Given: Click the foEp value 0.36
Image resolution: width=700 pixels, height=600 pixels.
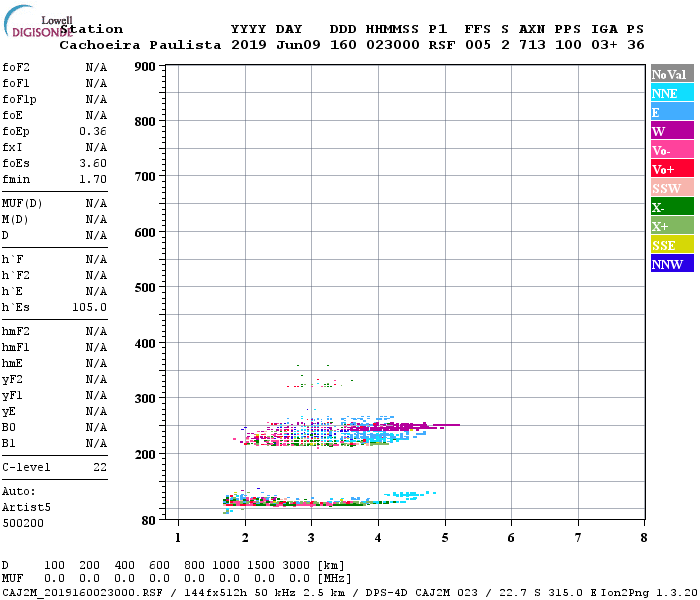Looking at the screenshot, I should 93,131.
